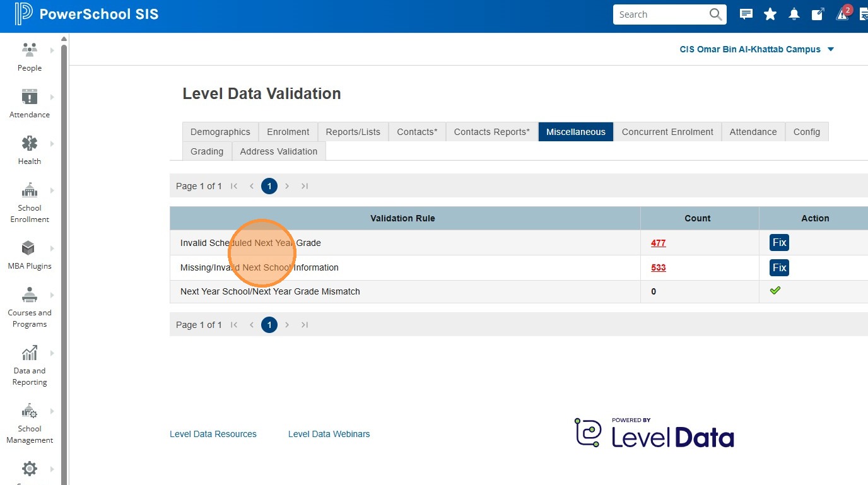Select the Courses and Programs icon
Screen dimensions: 868x485
tap(30, 295)
